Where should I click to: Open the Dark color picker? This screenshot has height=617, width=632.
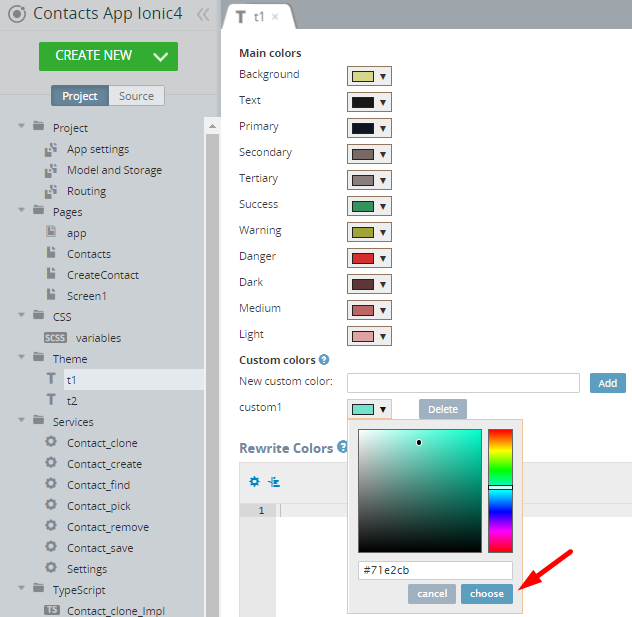[x=369, y=284]
